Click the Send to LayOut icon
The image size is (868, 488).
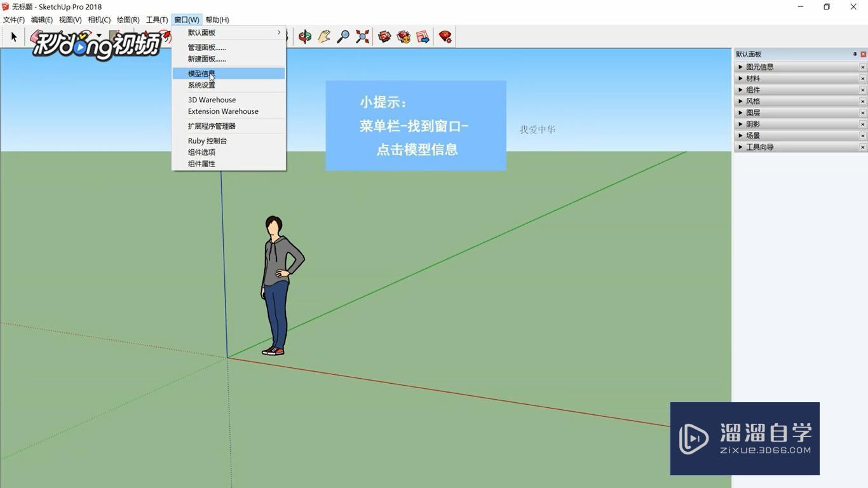click(423, 37)
